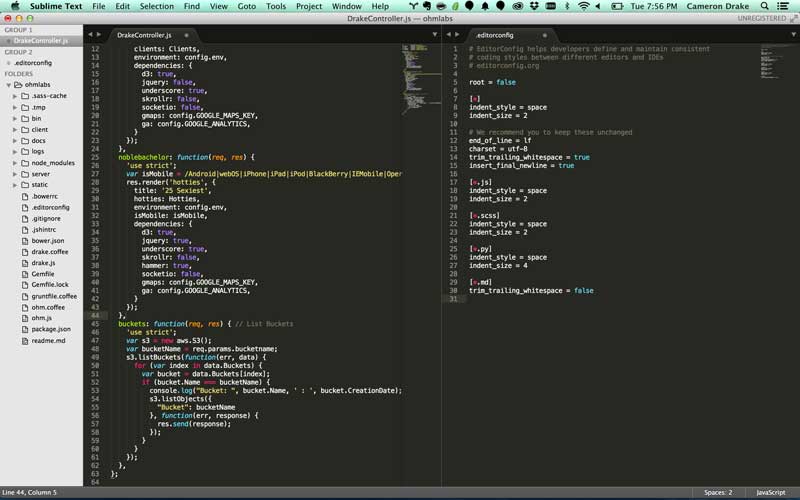This screenshot has height=500, width=800.
Task: Select DrakeController.js in Group 1 sidebar
Action: point(41,41)
